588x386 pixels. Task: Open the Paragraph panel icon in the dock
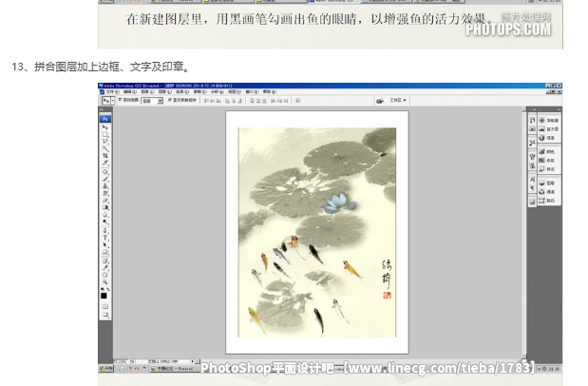(532, 188)
